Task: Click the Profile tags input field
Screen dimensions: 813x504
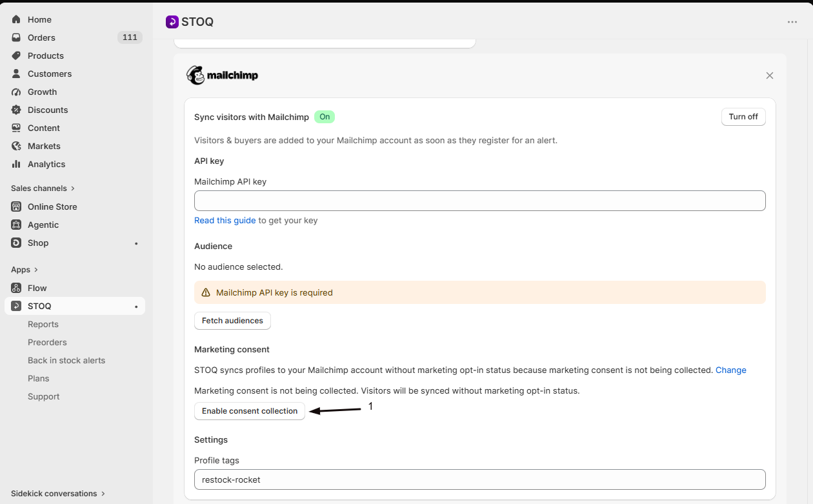Action: click(x=480, y=479)
